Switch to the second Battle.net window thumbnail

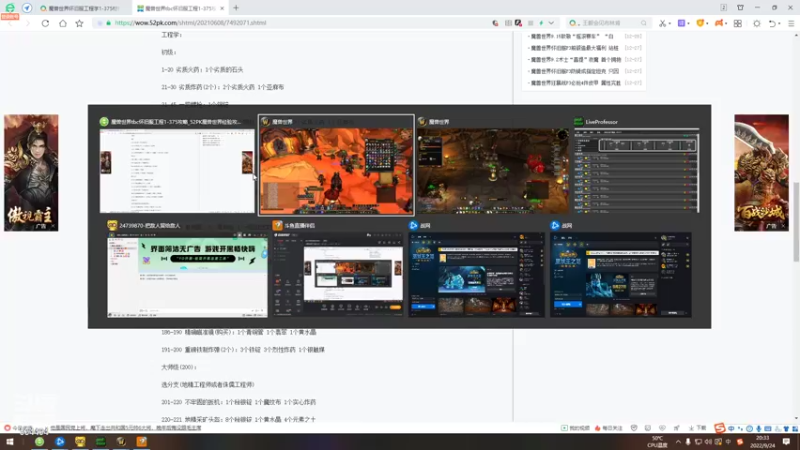click(621, 274)
